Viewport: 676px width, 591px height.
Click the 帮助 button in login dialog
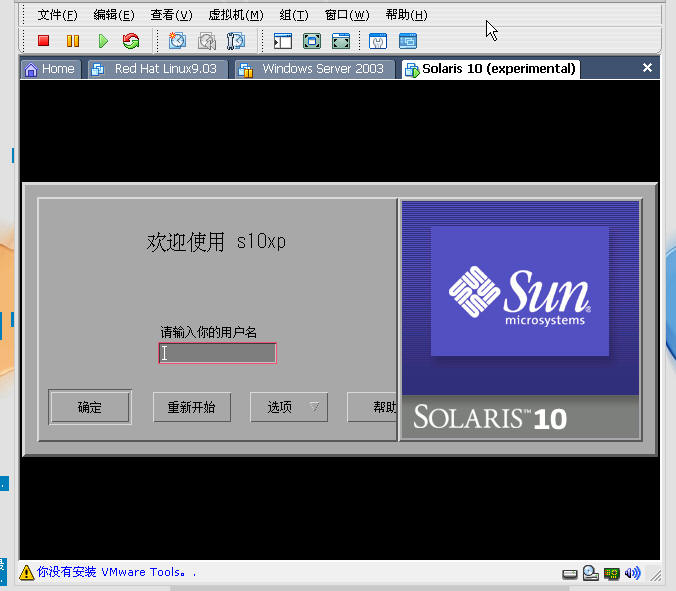click(372, 407)
